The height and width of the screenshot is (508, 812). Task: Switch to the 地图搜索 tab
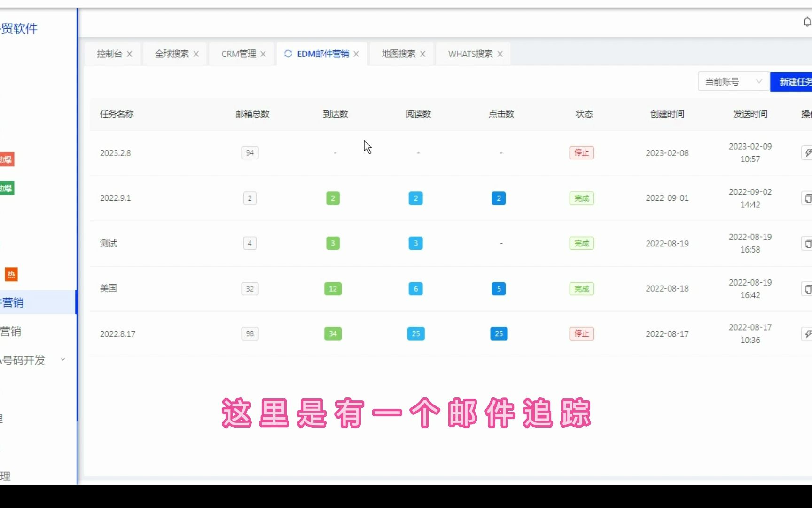coord(398,54)
